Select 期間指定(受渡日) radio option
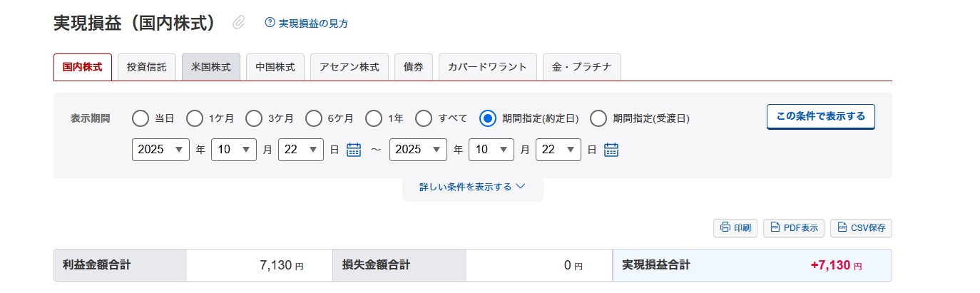The height and width of the screenshot is (293, 980). point(598,118)
